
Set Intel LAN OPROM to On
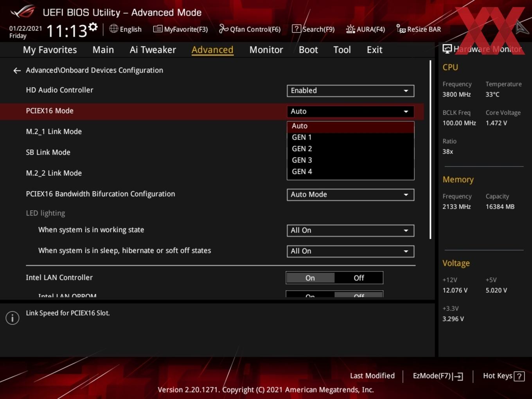310,296
